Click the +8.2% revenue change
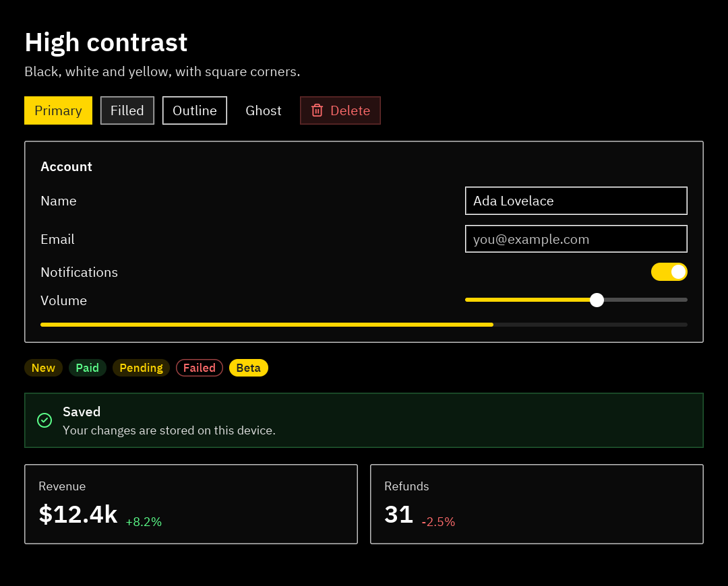This screenshot has width=728, height=586. coord(144,522)
